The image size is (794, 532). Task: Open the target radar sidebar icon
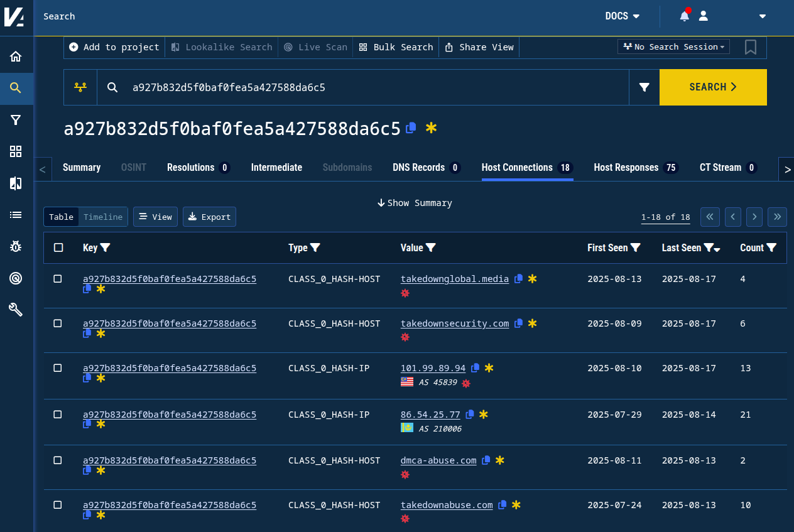[16, 278]
